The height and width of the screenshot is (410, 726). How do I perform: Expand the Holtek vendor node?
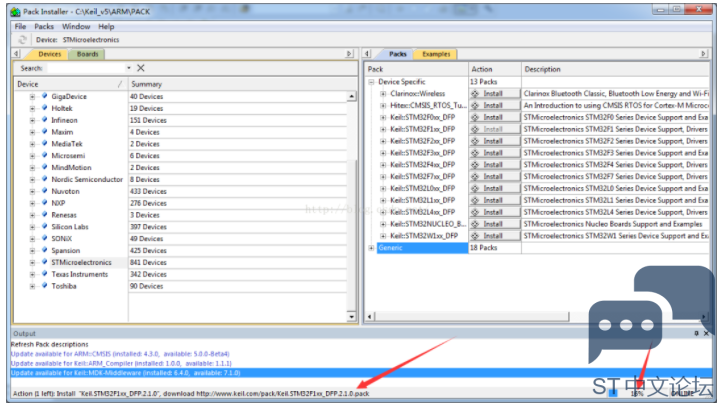(x=32, y=109)
